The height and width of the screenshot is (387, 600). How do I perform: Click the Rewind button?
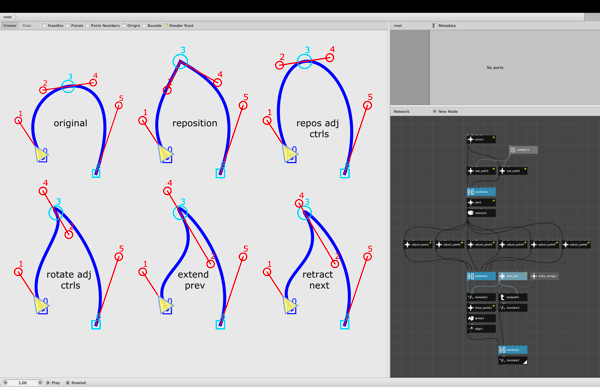(x=76, y=382)
